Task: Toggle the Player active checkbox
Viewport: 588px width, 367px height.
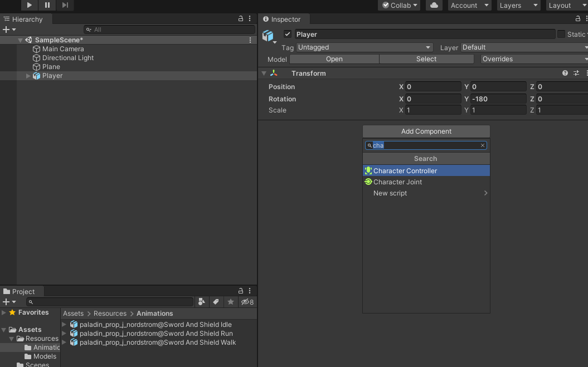Action: click(x=288, y=34)
